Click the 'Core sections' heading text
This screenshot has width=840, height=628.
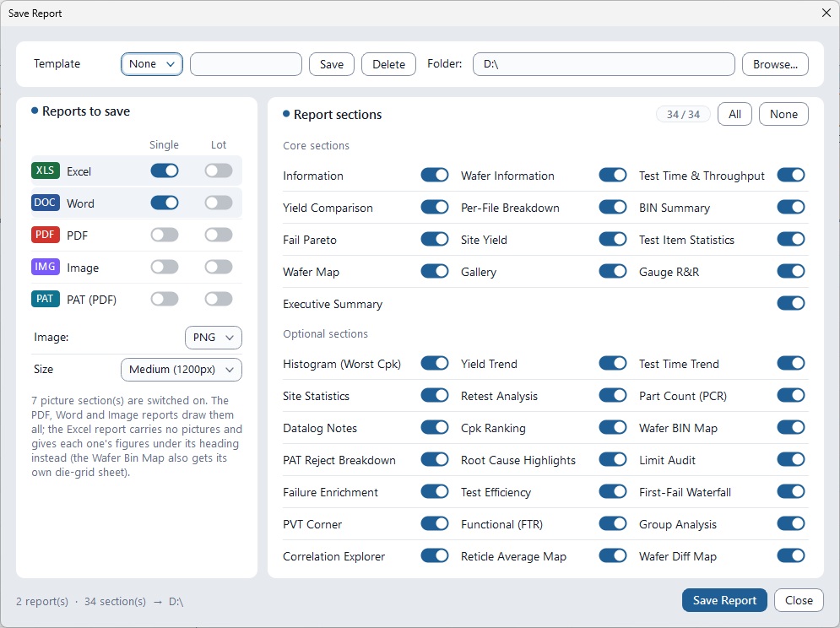point(316,146)
